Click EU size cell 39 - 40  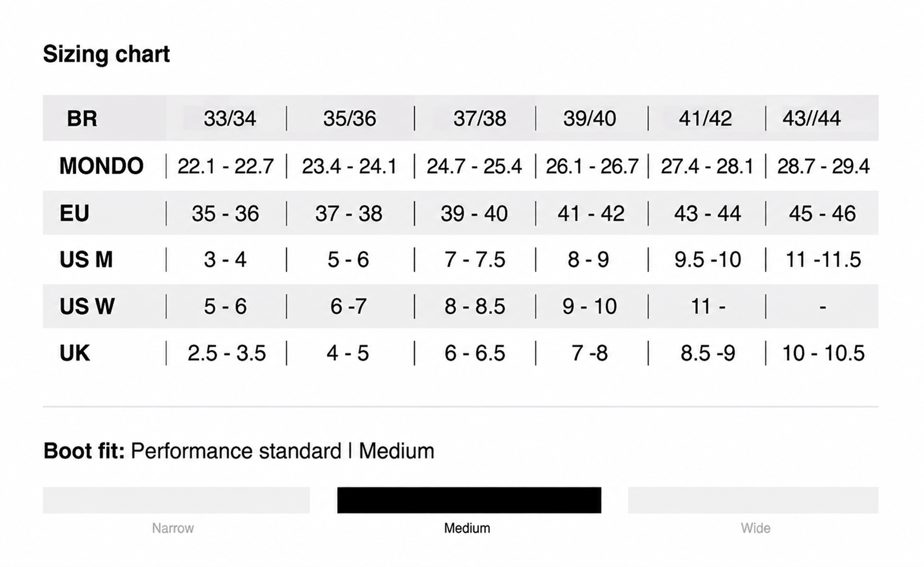pos(474,214)
